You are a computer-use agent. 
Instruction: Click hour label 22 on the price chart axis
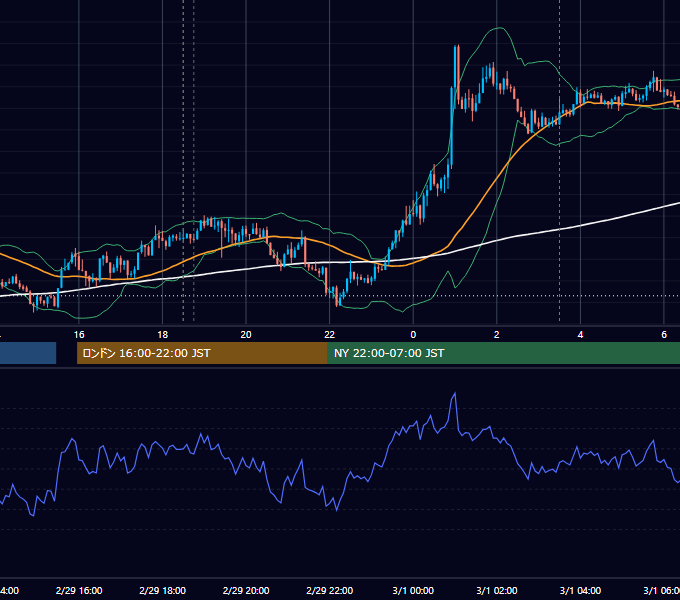pyautogui.click(x=330, y=335)
